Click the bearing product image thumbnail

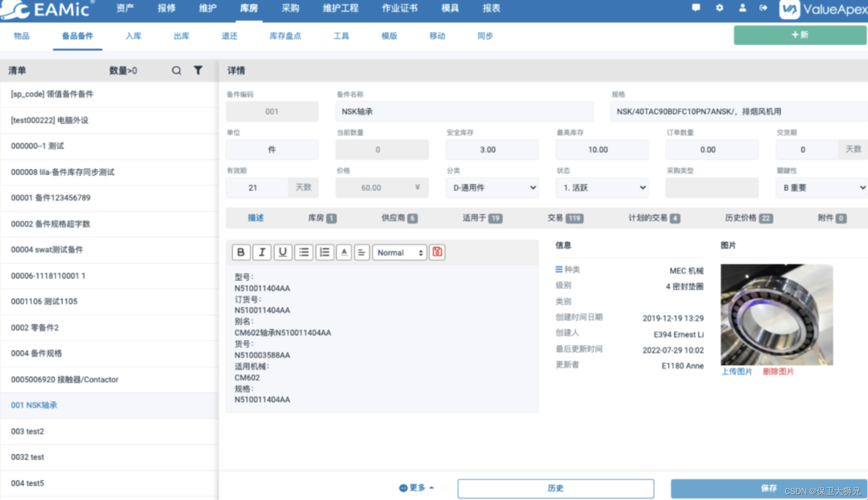[776, 314]
